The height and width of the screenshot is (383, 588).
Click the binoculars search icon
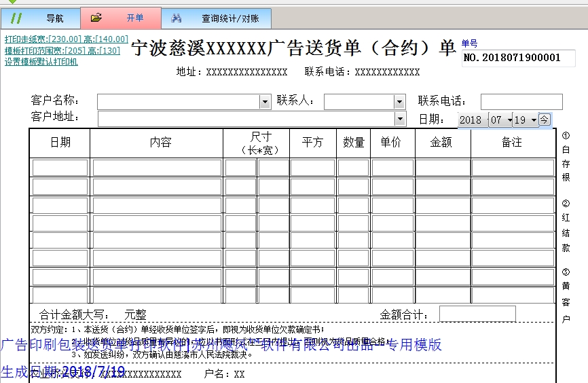click(177, 18)
